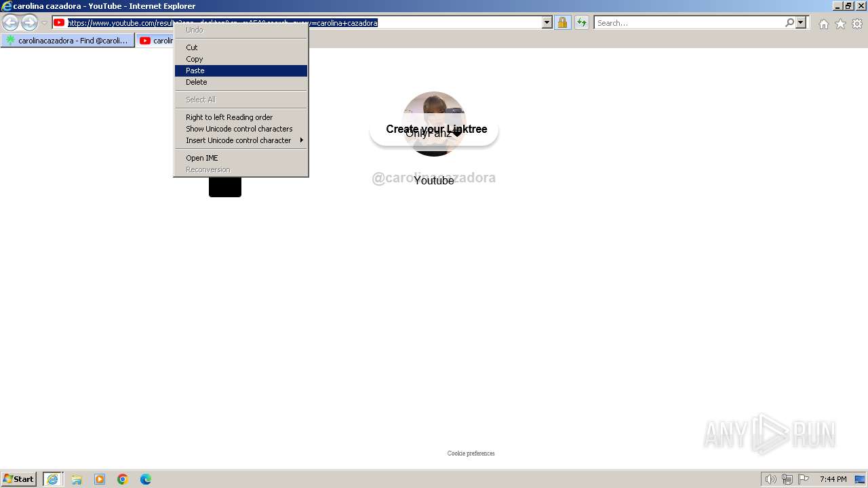This screenshot has height=488, width=868.
Task: Switch to the carolinacazadora Linktree tab
Action: coord(68,41)
